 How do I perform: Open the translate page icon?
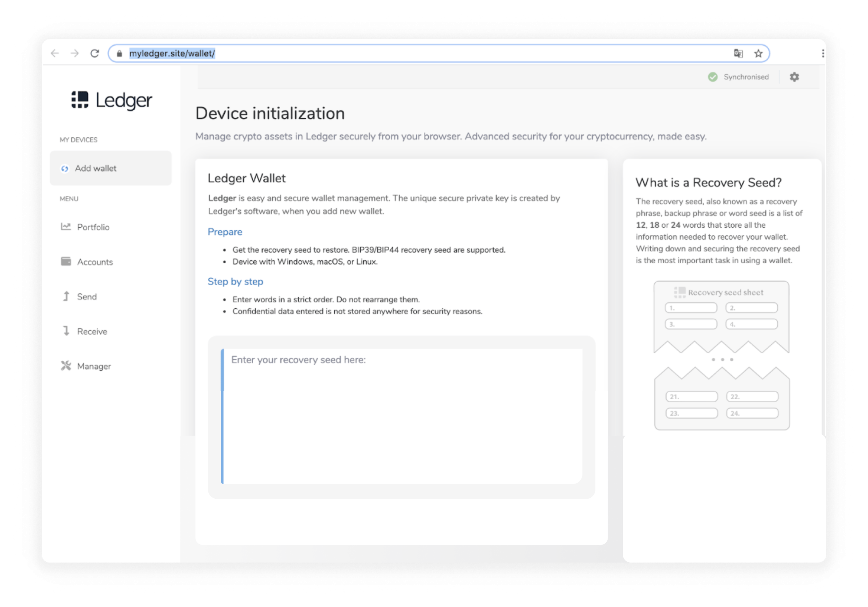coord(738,53)
